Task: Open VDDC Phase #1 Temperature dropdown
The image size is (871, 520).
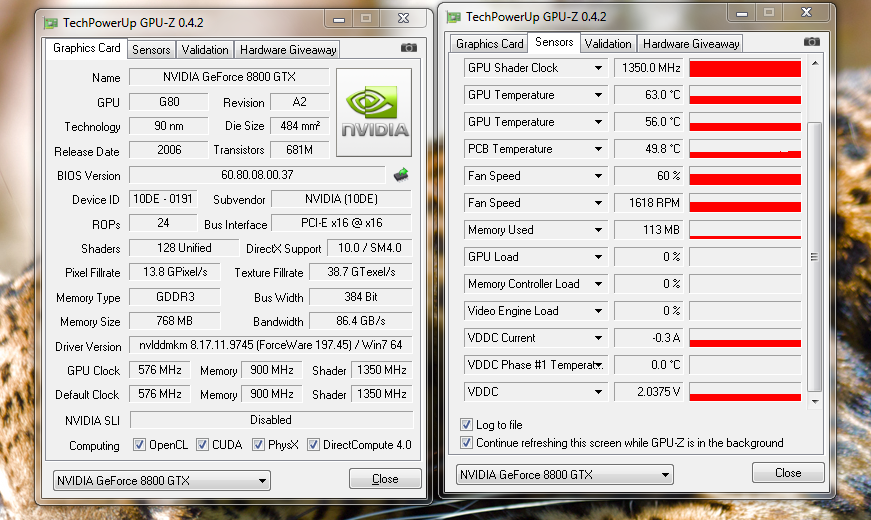Action: point(598,365)
